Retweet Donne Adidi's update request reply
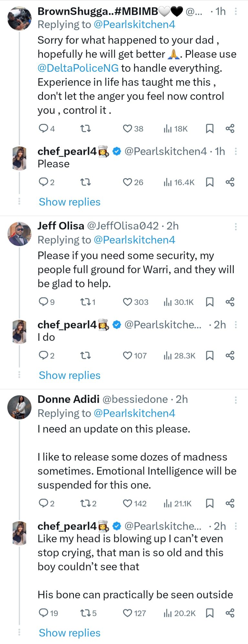The height and width of the screenshot is (644, 248). pyautogui.click(x=85, y=503)
